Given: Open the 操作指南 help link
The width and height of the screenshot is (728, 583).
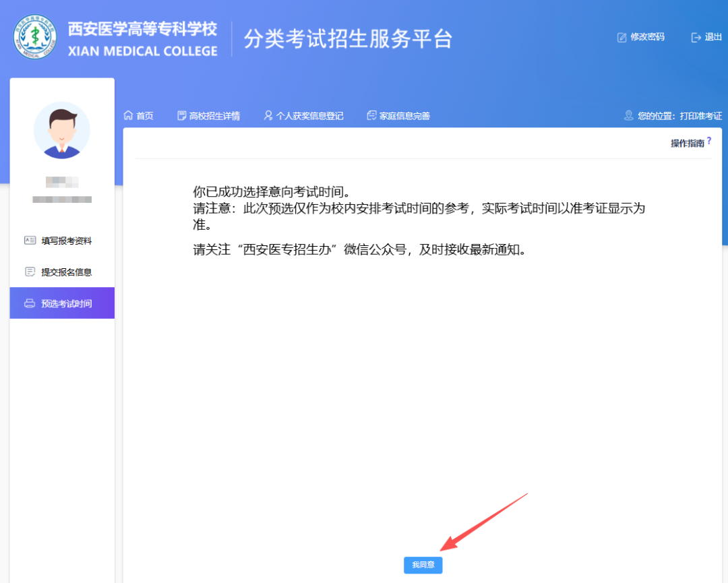Looking at the screenshot, I should [687, 143].
